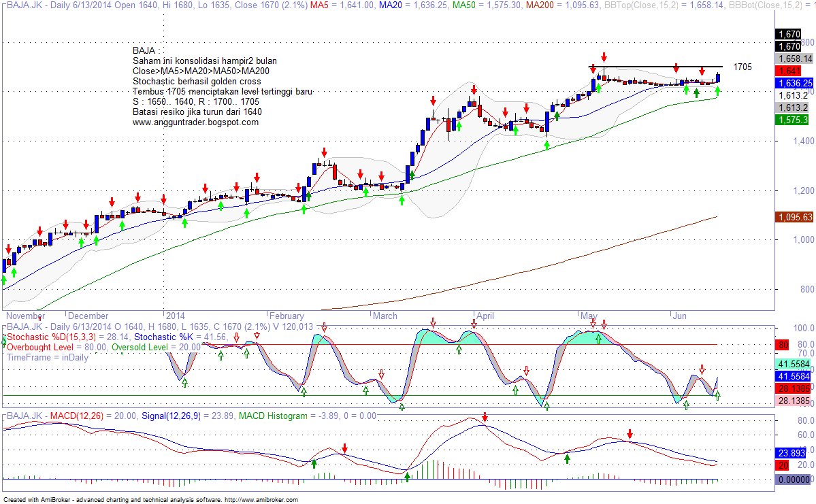Click the 0.00000 MACD zero value tag
Image resolution: width=816 pixels, height=504 pixels.
793,480
